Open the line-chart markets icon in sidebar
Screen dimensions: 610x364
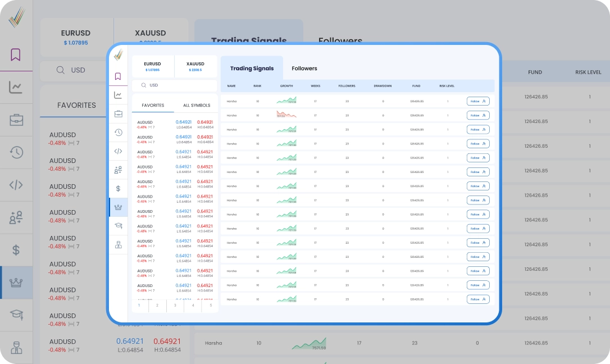118,95
